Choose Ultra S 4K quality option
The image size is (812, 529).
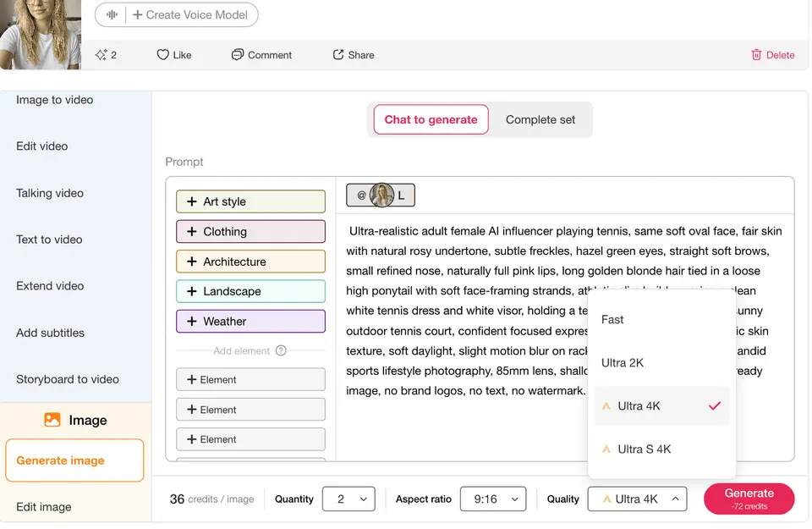tap(661, 449)
